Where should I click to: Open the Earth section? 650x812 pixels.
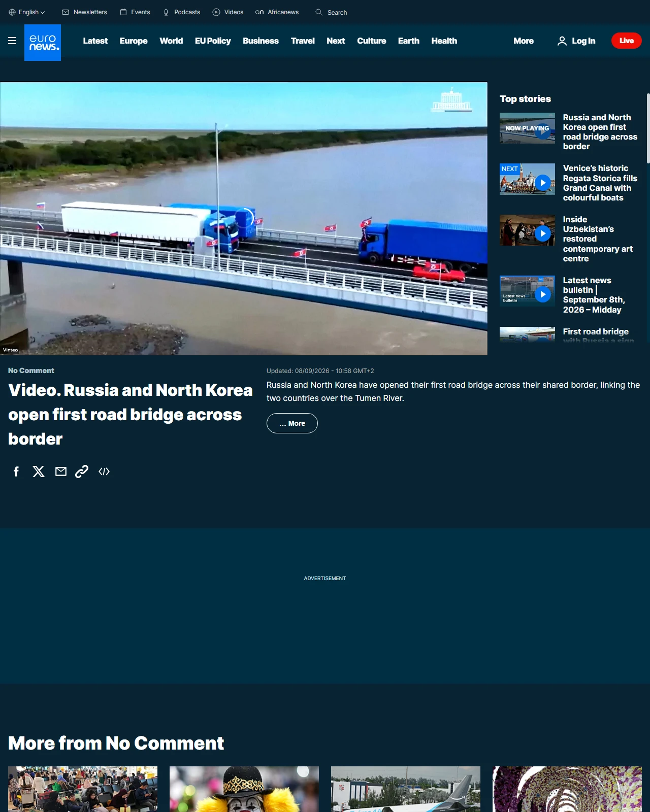[x=409, y=41]
